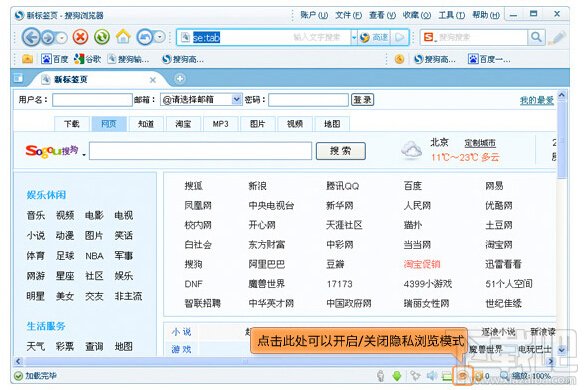Click the horizontal scrollbar right arrow
Image resolution: width=585 pixels, height=390 pixels.
551,361
